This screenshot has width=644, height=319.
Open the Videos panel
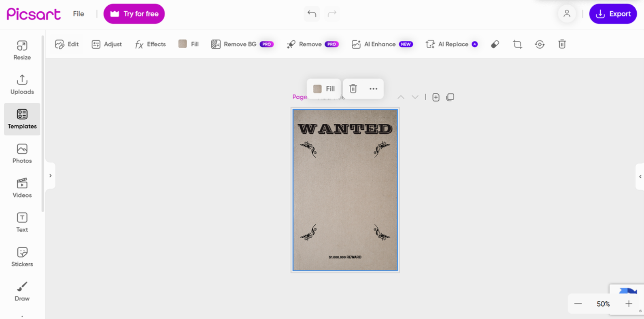pos(22,188)
